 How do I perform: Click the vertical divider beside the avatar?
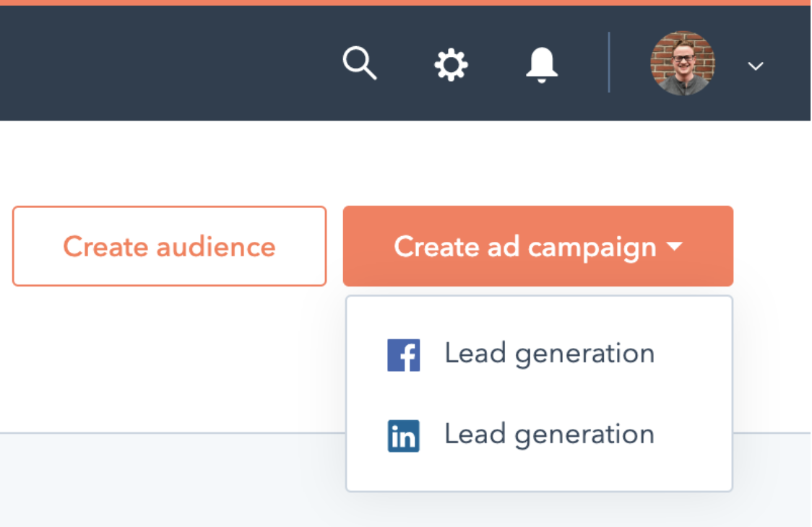pyautogui.click(x=609, y=63)
